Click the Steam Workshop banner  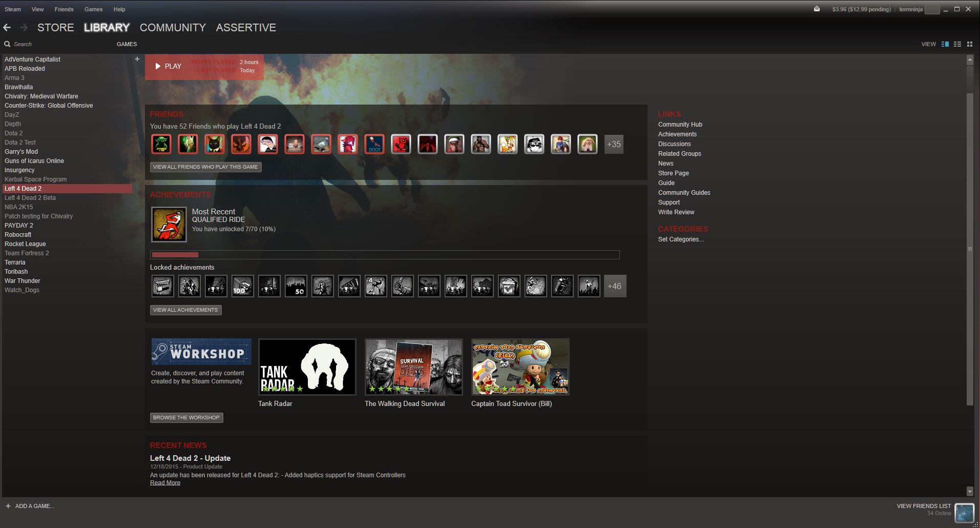(201, 352)
